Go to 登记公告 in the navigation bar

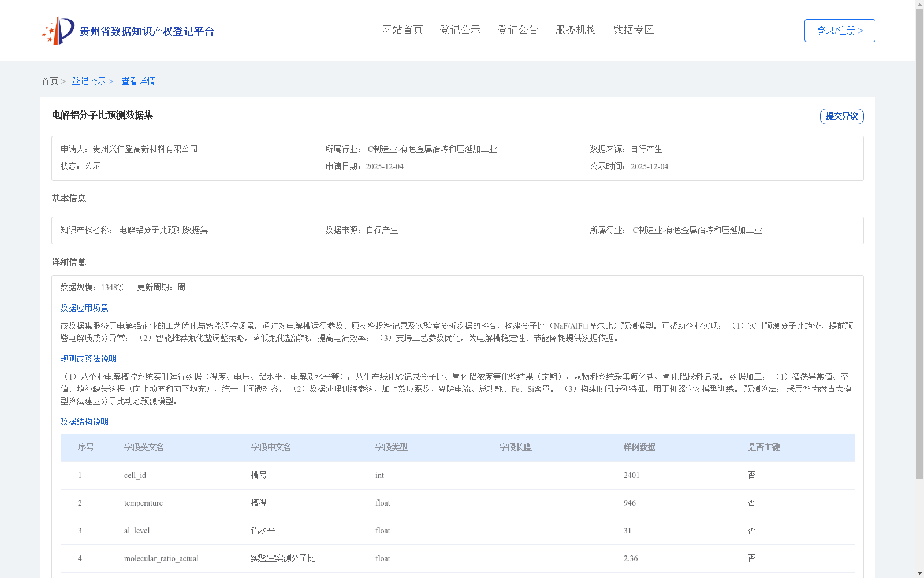pos(518,29)
